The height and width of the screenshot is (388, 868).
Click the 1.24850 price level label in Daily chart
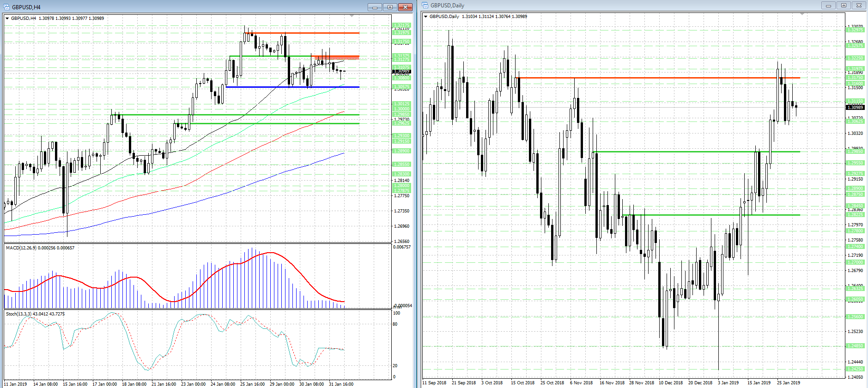point(855,346)
